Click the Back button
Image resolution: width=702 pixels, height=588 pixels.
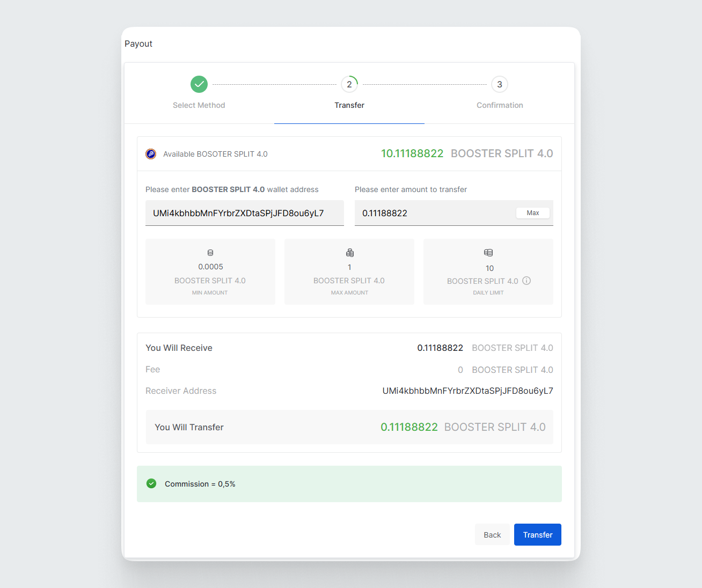click(x=492, y=535)
